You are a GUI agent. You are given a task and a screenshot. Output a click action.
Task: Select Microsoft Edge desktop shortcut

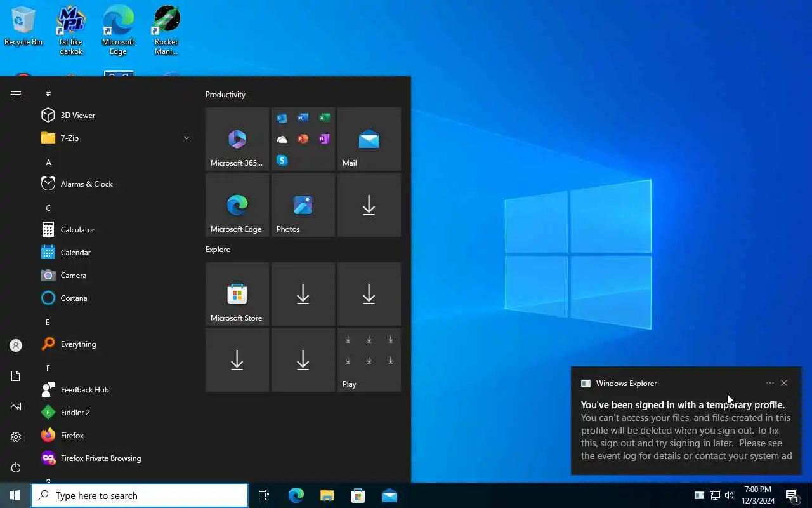(x=119, y=30)
